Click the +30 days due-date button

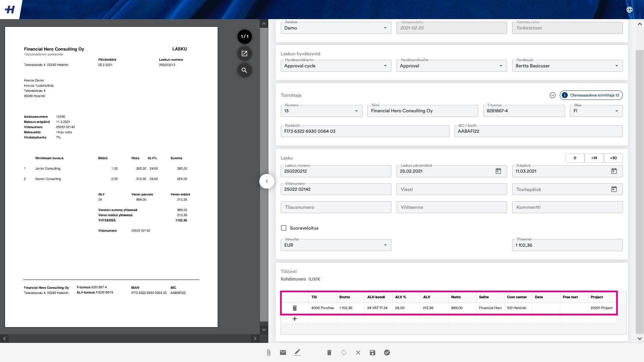click(x=613, y=158)
